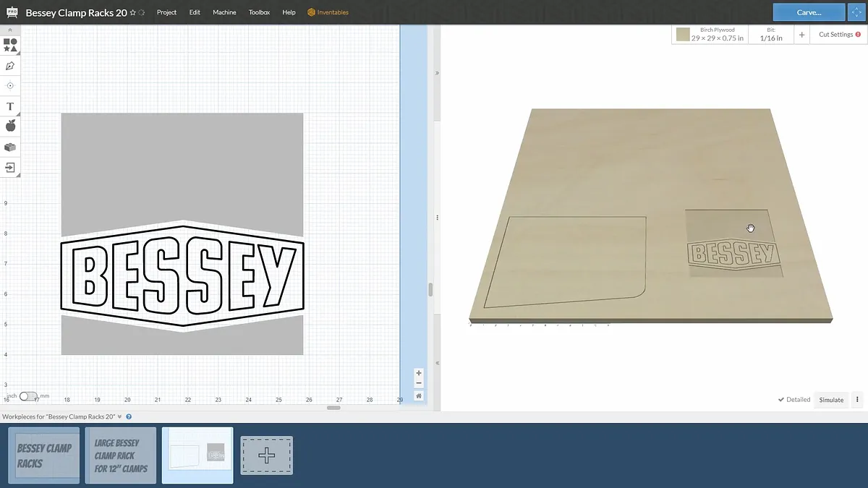Screen dimensions: 868x488
Task: Open the apple icon library
Action: (10, 127)
